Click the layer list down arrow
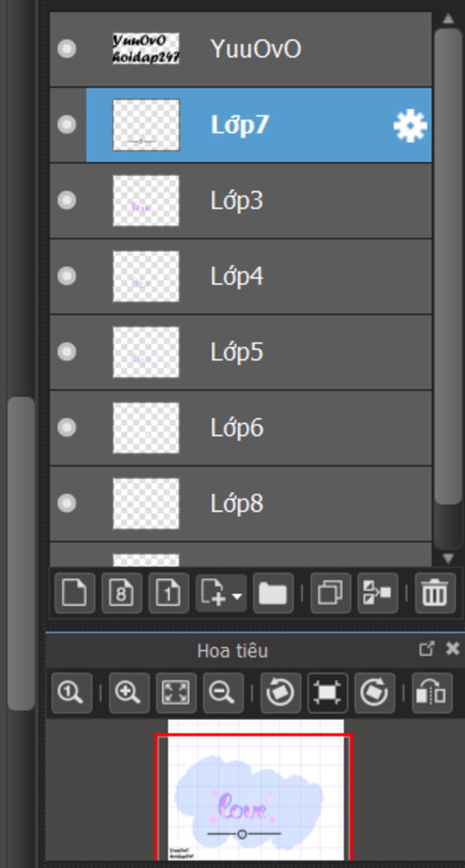Image resolution: width=465 pixels, height=868 pixels. (448, 557)
